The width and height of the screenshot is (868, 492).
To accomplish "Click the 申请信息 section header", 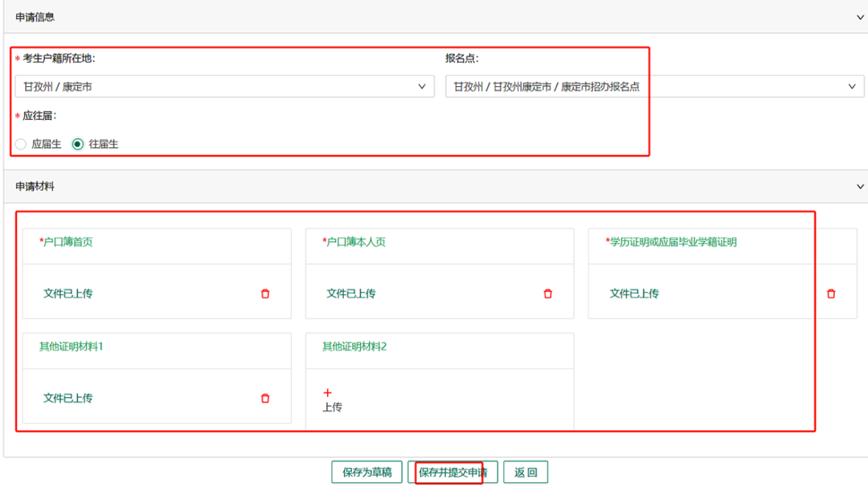I will pyautogui.click(x=35, y=17).
